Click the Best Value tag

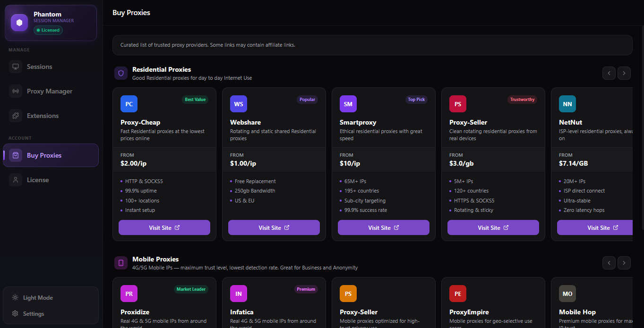195,100
